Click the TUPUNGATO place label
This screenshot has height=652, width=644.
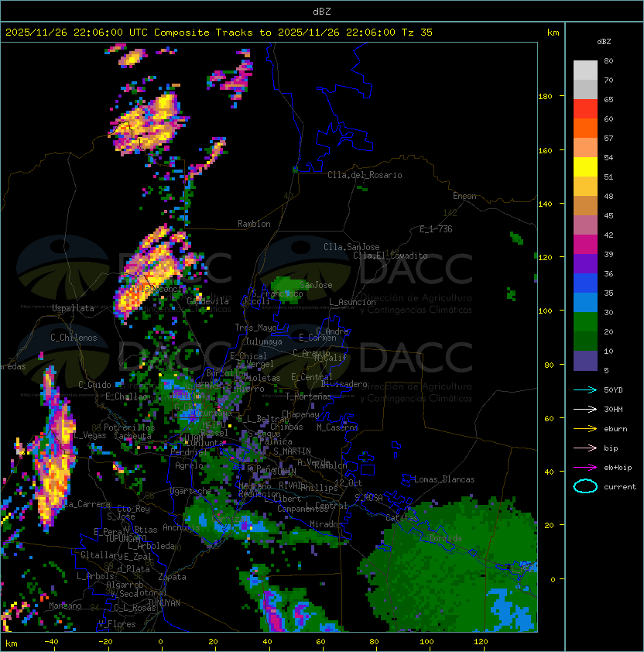(x=125, y=539)
